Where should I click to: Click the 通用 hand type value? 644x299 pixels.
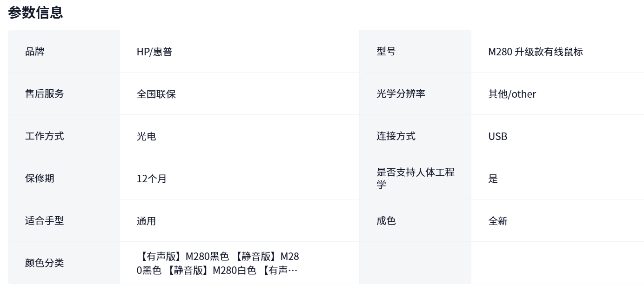coord(146,221)
